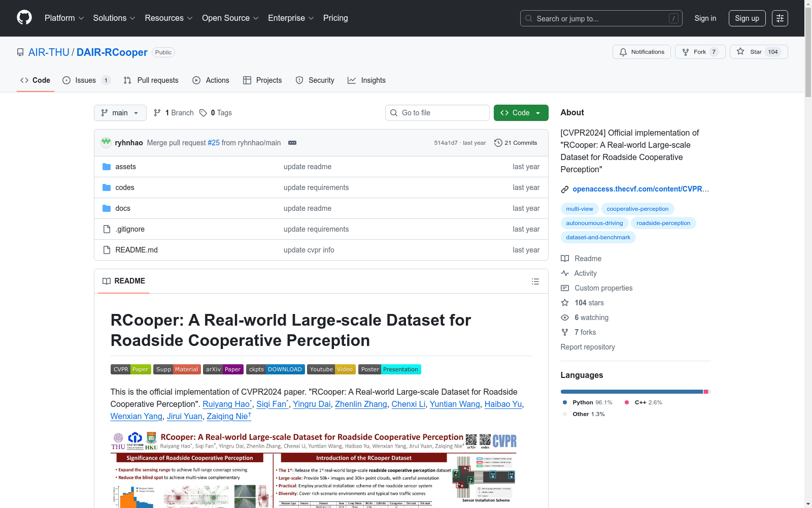
Task: Click the Go to file input
Action: (437, 113)
